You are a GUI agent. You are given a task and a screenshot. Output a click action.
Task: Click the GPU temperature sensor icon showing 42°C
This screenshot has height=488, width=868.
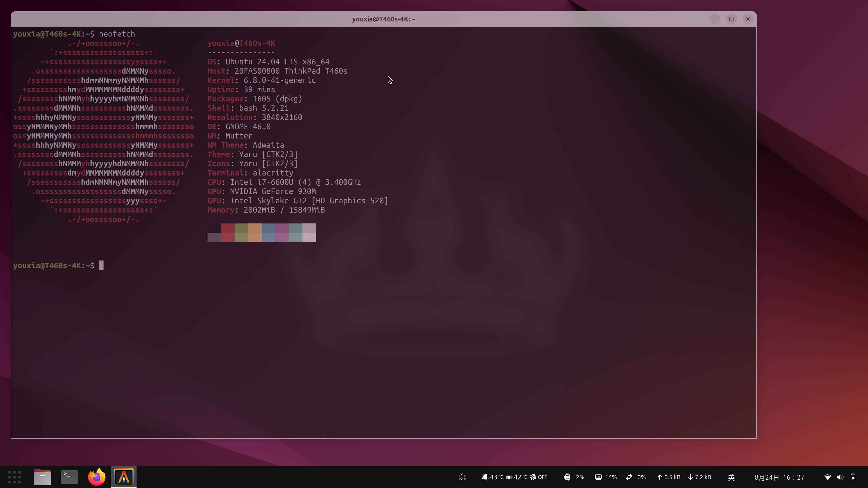pyautogui.click(x=509, y=477)
